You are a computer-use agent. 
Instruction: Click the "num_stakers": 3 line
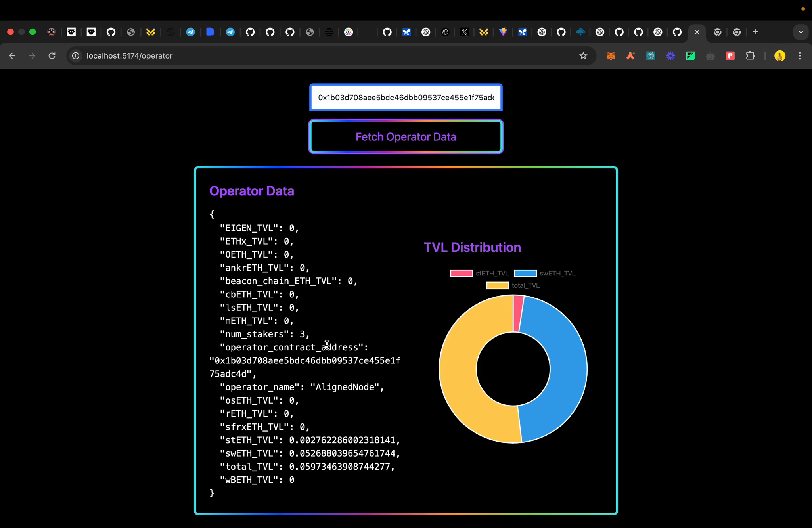pyautogui.click(x=264, y=334)
